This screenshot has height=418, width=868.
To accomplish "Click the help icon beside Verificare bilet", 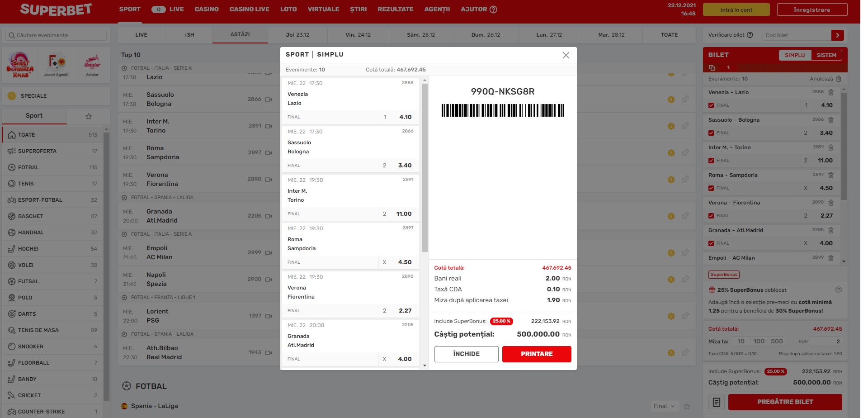I will (750, 35).
